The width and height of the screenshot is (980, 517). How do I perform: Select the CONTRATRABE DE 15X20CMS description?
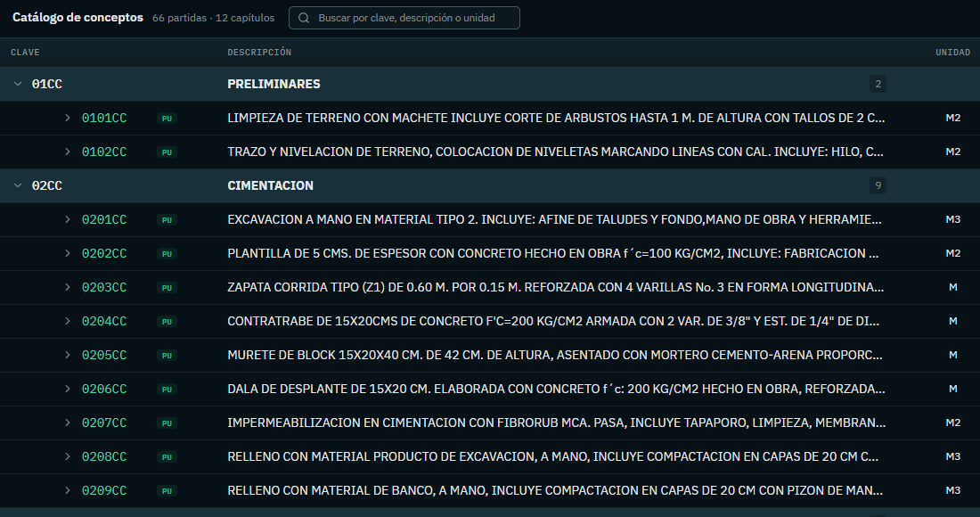(553, 321)
